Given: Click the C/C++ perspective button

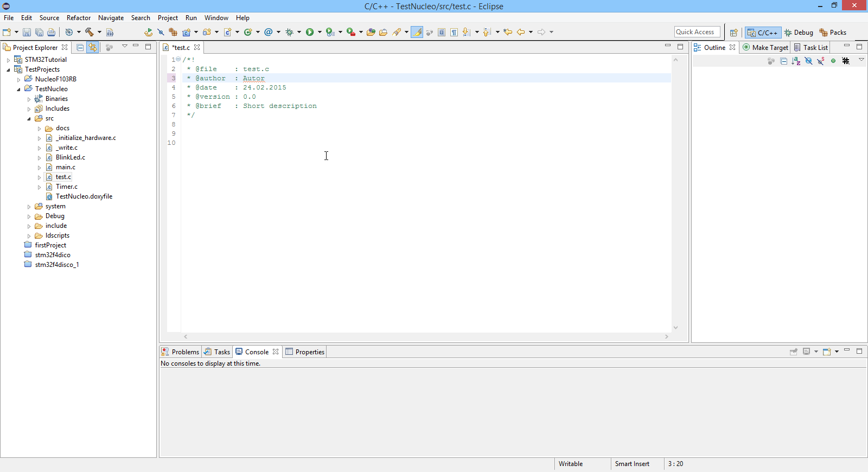Looking at the screenshot, I should pyautogui.click(x=762, y=33).
